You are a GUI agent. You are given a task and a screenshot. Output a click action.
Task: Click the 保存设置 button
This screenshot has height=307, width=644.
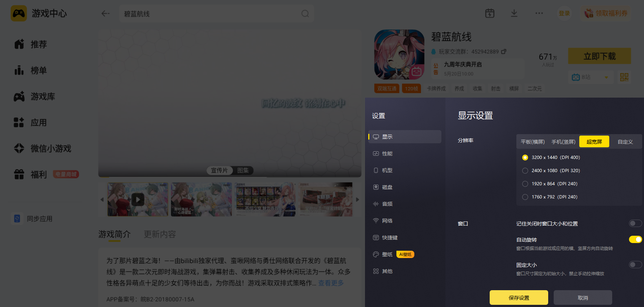point(519,297)
